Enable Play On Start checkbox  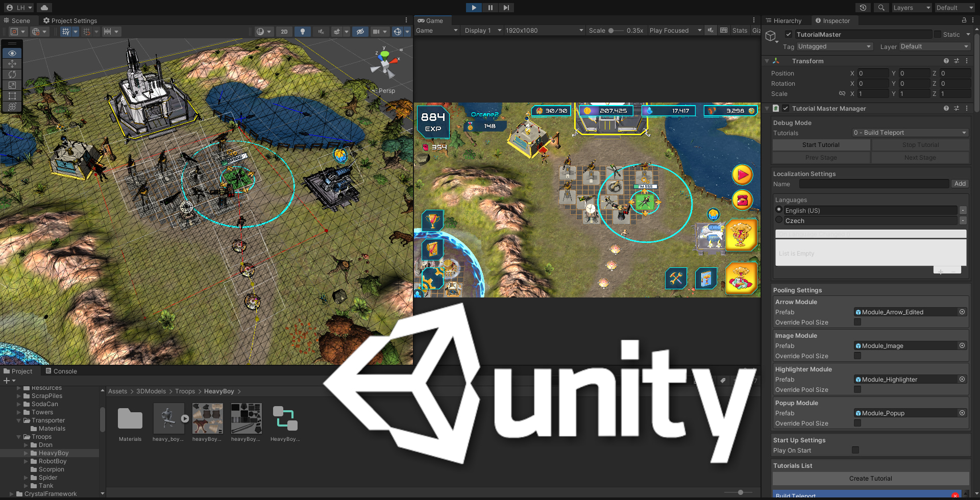point(855,450)
